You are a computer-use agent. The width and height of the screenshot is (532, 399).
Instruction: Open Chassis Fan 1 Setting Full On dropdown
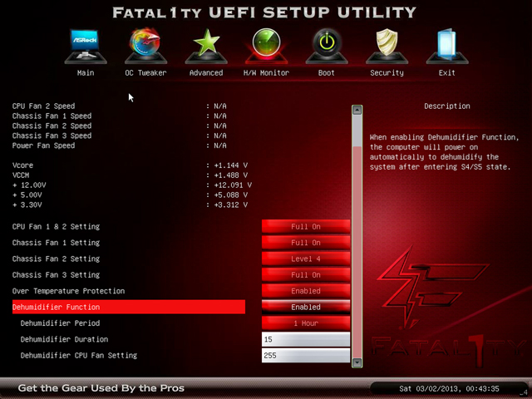pos(306,243)
